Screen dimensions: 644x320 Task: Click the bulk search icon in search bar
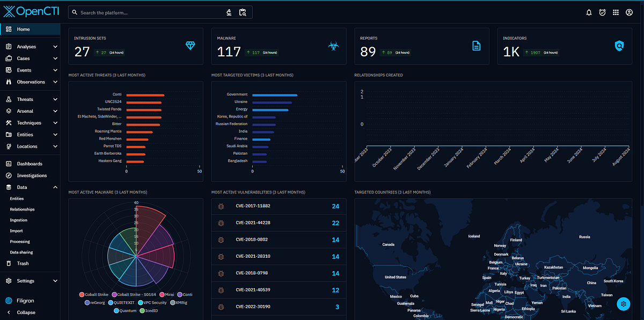tap(243, 12)
